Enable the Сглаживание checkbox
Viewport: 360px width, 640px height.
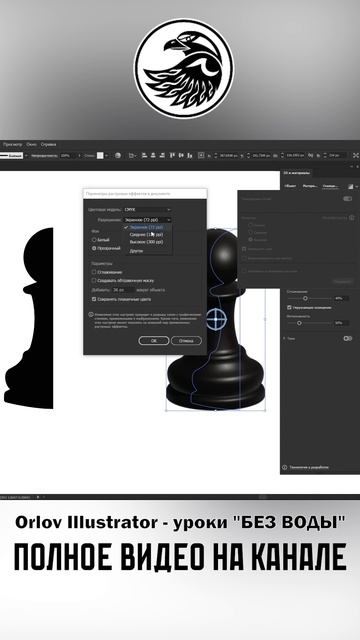[x=94, y=272]
